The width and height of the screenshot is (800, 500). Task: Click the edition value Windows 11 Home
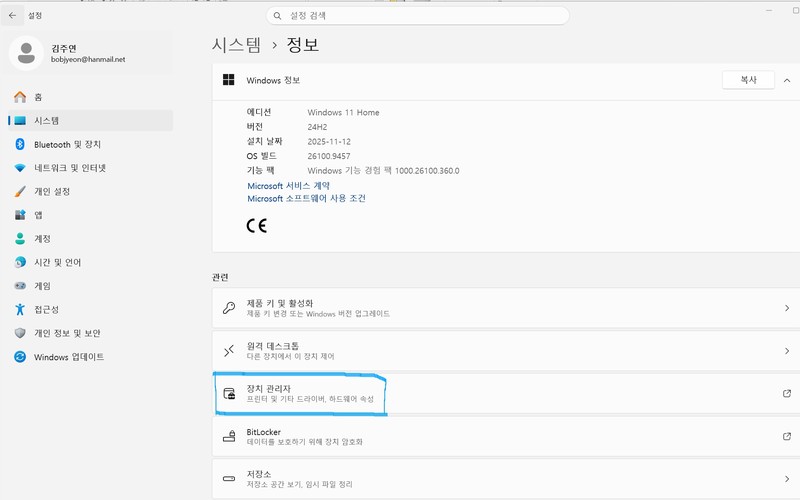pyautogui.click(x=343, y=112)
